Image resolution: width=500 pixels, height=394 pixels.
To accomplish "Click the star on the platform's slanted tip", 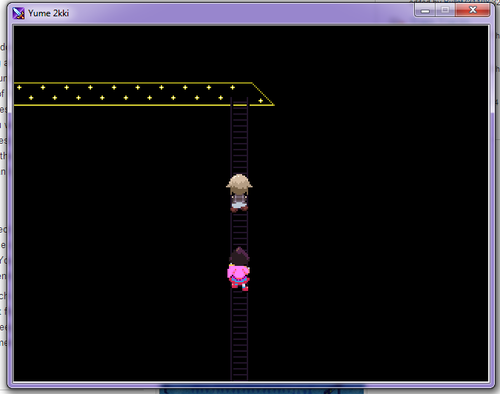I will (x=261, y=101).
